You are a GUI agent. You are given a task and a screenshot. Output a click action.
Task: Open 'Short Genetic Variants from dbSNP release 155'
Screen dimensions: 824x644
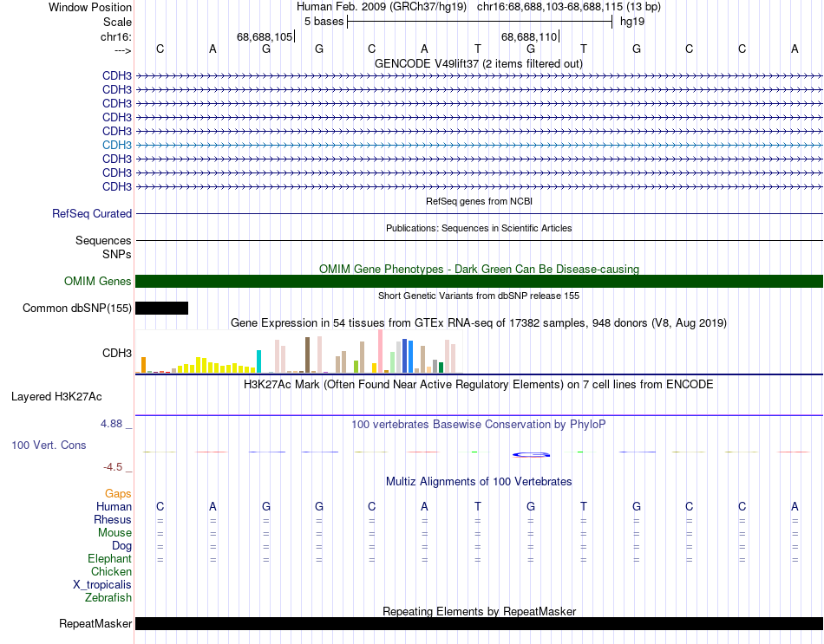pyautogui.click(x=479, y=296)
